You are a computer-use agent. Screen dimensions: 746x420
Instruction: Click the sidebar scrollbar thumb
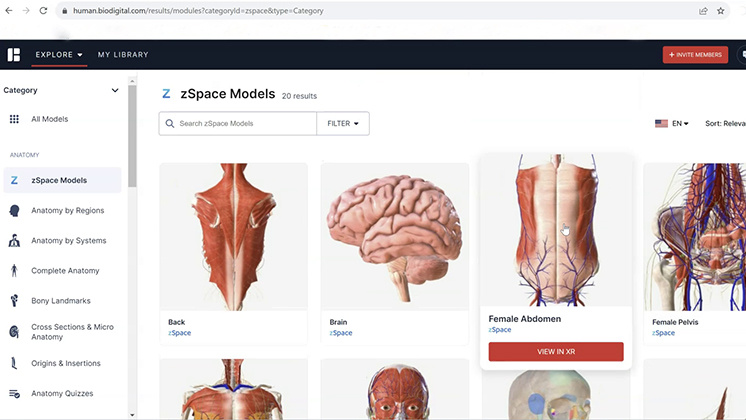[132, 136]
